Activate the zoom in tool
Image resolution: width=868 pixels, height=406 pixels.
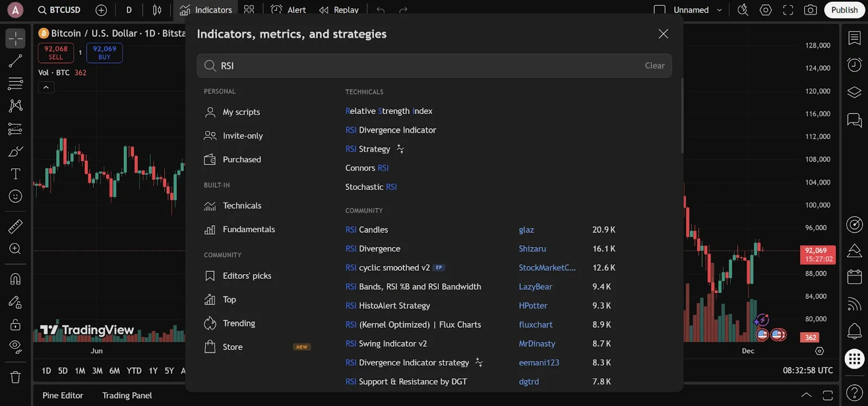pos(16,249)
